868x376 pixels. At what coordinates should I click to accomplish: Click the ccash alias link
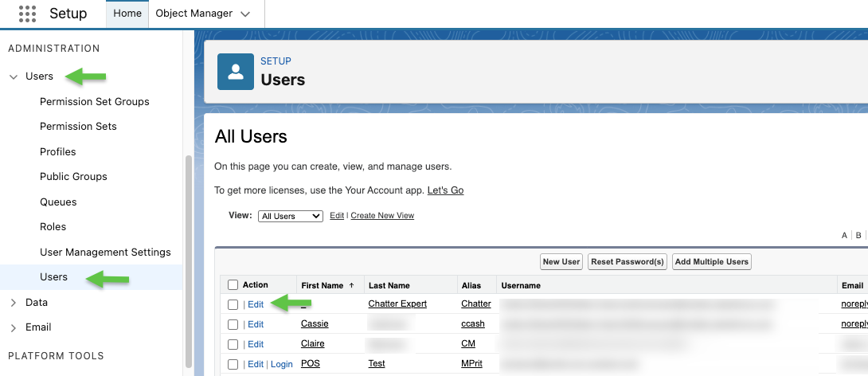473,324
